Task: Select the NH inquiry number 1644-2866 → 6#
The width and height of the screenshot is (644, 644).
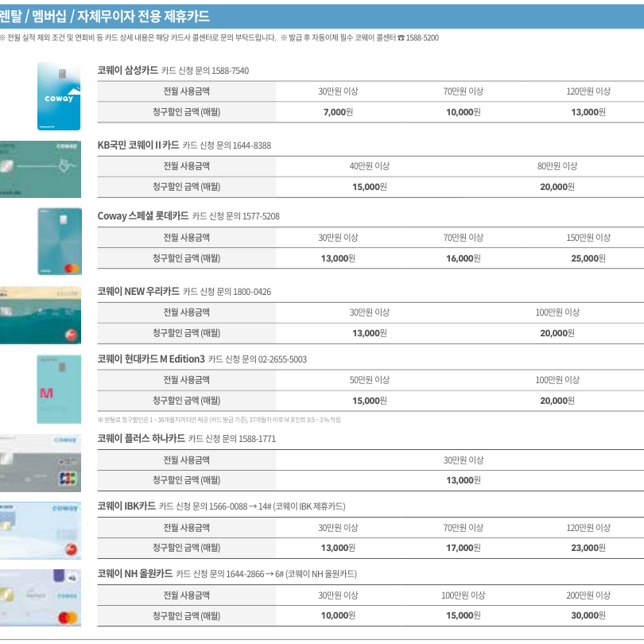Action: [255, 573]
